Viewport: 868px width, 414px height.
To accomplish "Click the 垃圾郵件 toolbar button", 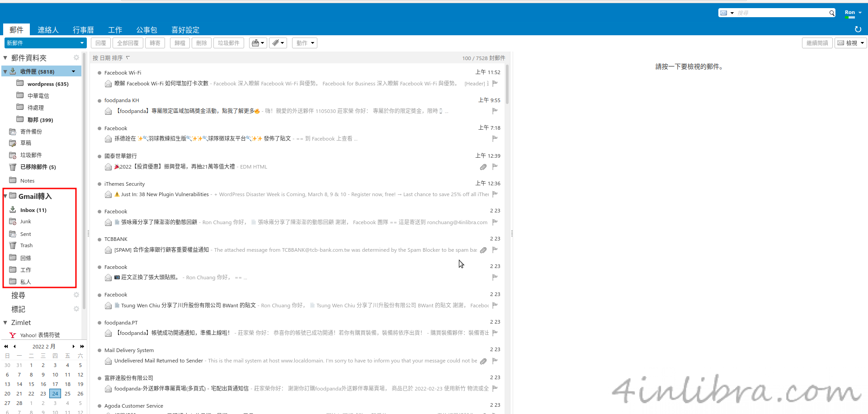I will click(x=229, y=43).
